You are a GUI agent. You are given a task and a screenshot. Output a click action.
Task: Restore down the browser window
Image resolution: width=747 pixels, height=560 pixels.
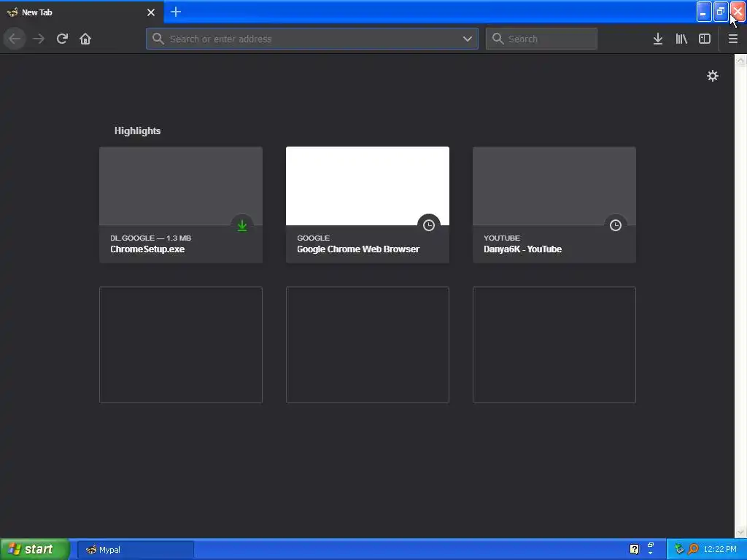click(721, 12)
